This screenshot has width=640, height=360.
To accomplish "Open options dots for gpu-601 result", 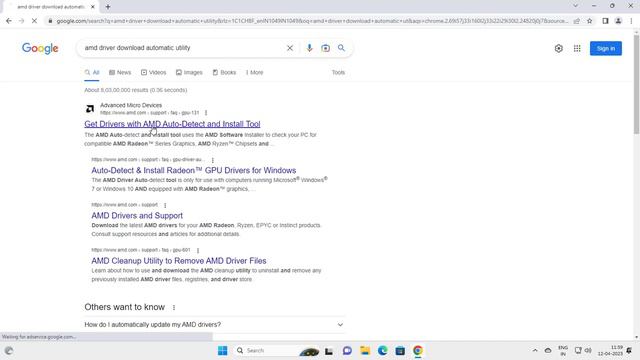I will click(198, 250).
